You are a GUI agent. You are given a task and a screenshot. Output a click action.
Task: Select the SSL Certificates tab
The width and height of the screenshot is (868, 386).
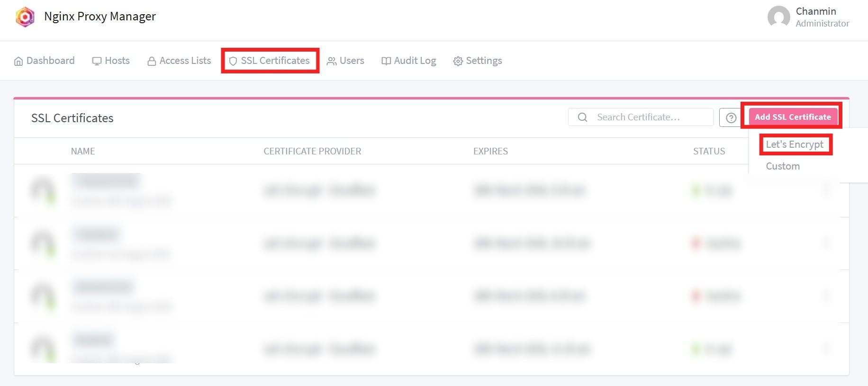(x=270, y=61)
